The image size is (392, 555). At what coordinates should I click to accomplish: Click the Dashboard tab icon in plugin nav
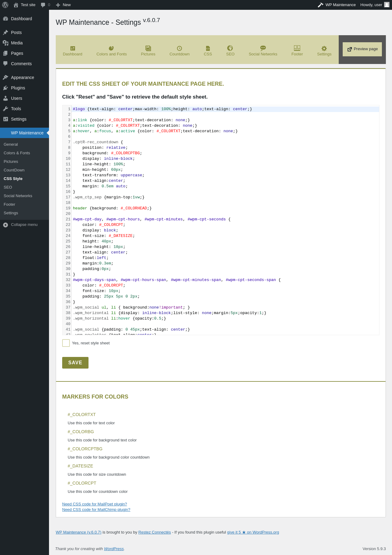coord(73,48)
